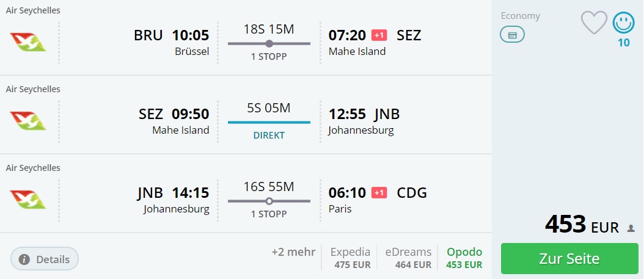Image resolution: width=644 pixels, height=279 pixels.
Task: Select the eDreams 464 EUR offer
Action: [408, 258]
